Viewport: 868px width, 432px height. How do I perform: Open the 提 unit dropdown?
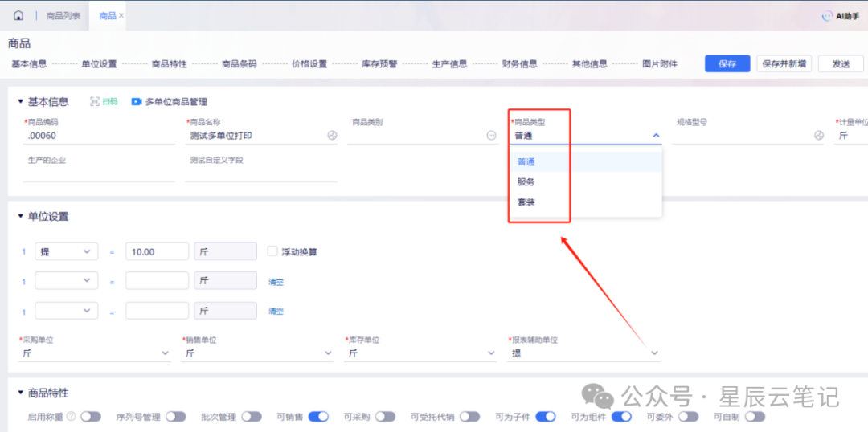point(67,251)
